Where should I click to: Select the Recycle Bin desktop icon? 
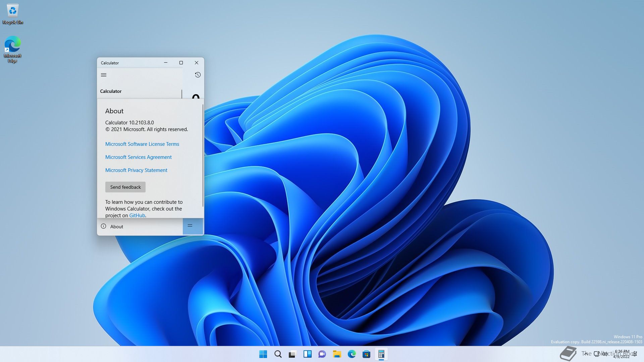pyautogui.click(x=13, y=14)
